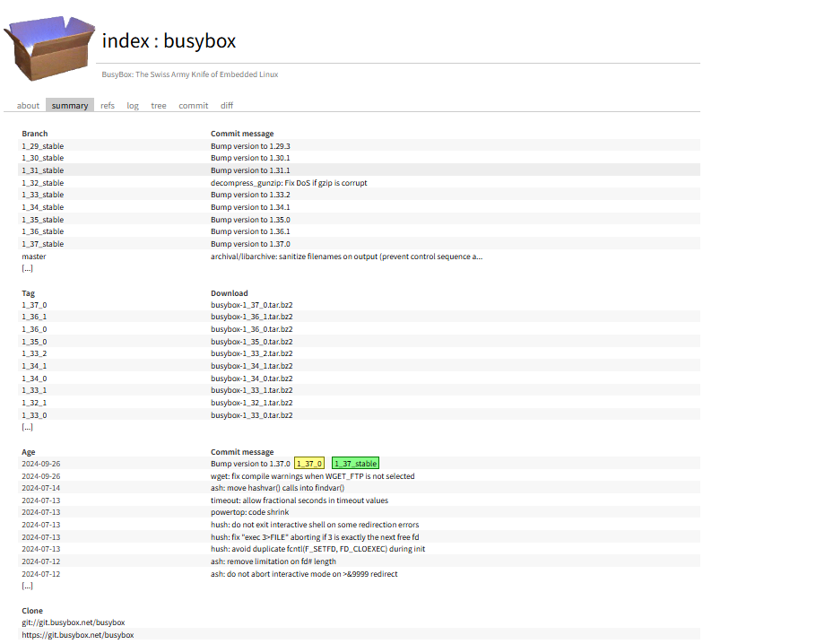Open master commit 'archival/libarchive: sanitize filenames'

point(347,257)
